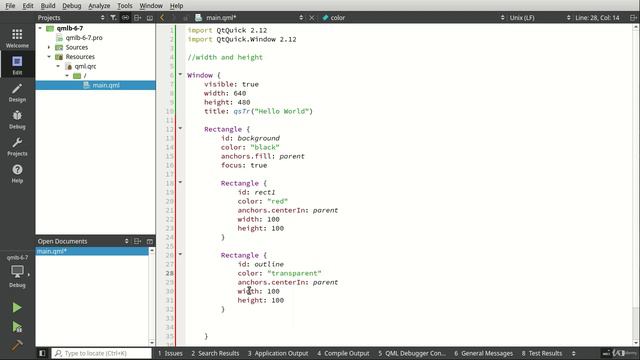The image size is (640, 360).
Task: Click the editor vertical scrollbar
Action: pyautogui.click(x=636, y=185)
